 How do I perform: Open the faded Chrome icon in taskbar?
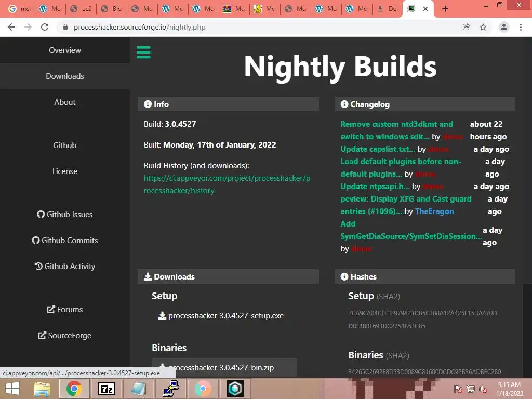click(203, 389)
